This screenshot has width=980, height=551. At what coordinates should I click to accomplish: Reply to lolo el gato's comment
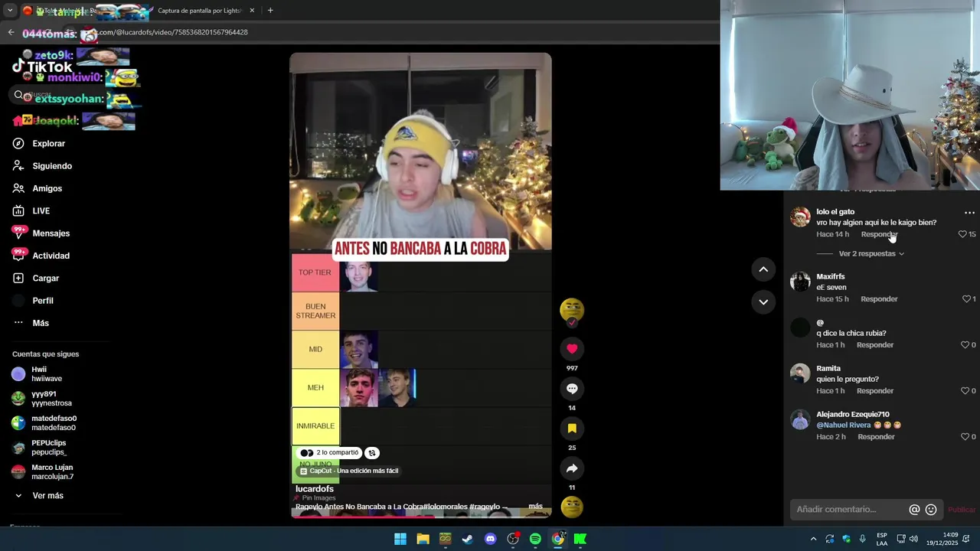point(879,234)
